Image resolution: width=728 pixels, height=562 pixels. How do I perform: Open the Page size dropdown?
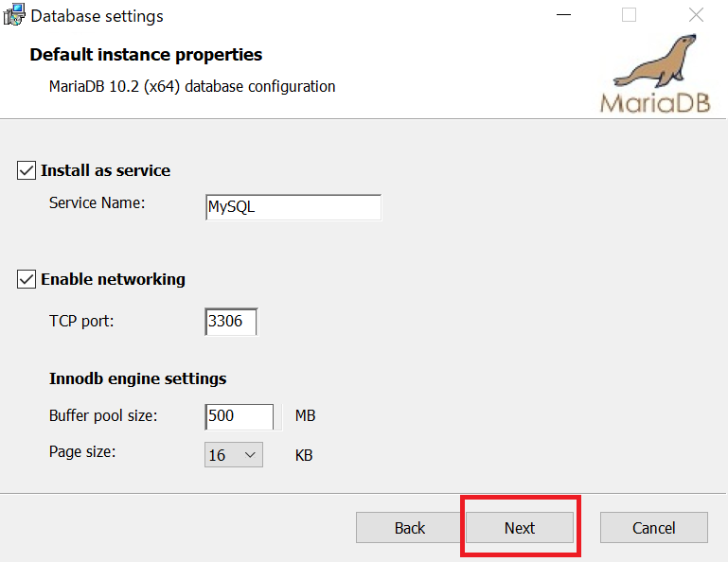[234, 455]
